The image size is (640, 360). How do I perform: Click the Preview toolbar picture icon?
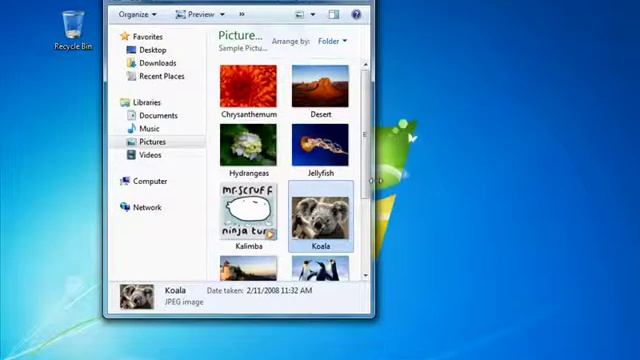click(180, 14)
